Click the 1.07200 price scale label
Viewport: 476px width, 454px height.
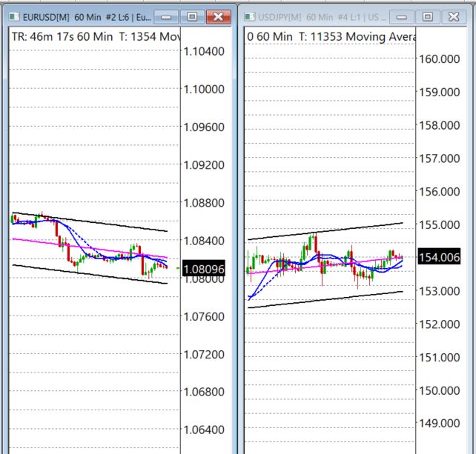coord(204,354)
